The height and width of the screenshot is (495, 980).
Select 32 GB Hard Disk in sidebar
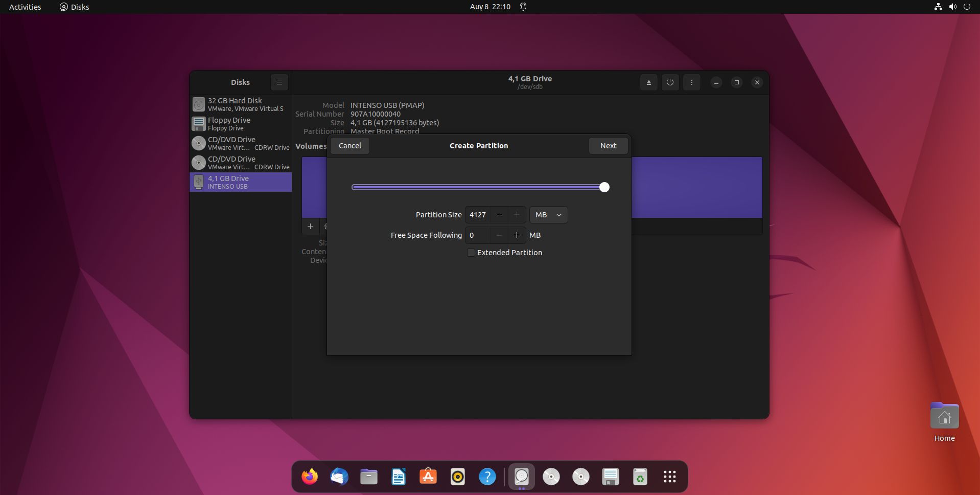[x=240, y=104]
